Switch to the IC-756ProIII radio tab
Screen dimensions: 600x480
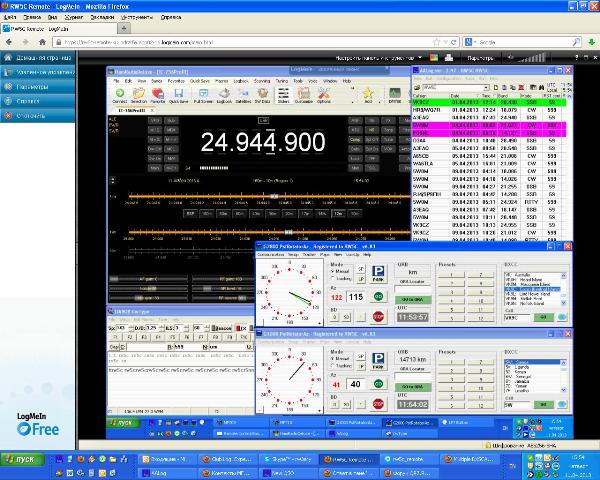pos(132,110)
